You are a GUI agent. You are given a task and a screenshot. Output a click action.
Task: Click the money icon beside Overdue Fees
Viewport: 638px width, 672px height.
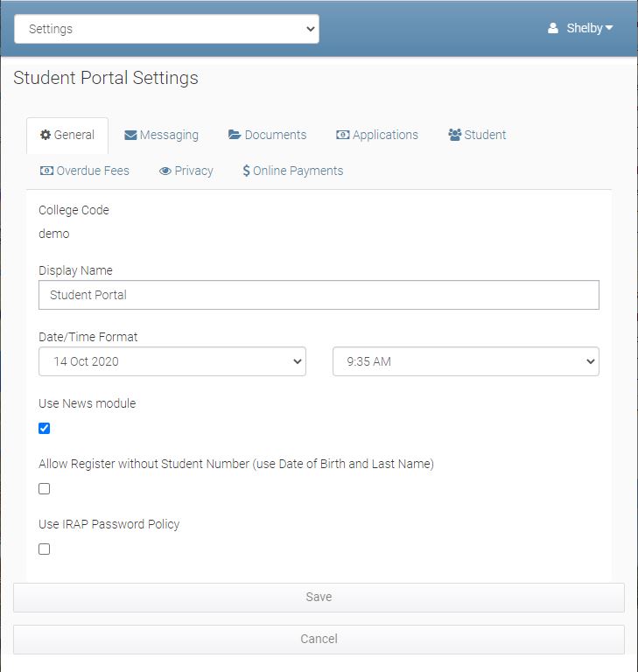point(46,171)
